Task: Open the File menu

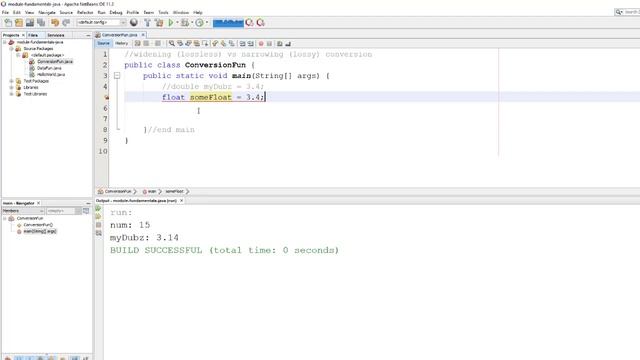Action: (x=5, y=13)
